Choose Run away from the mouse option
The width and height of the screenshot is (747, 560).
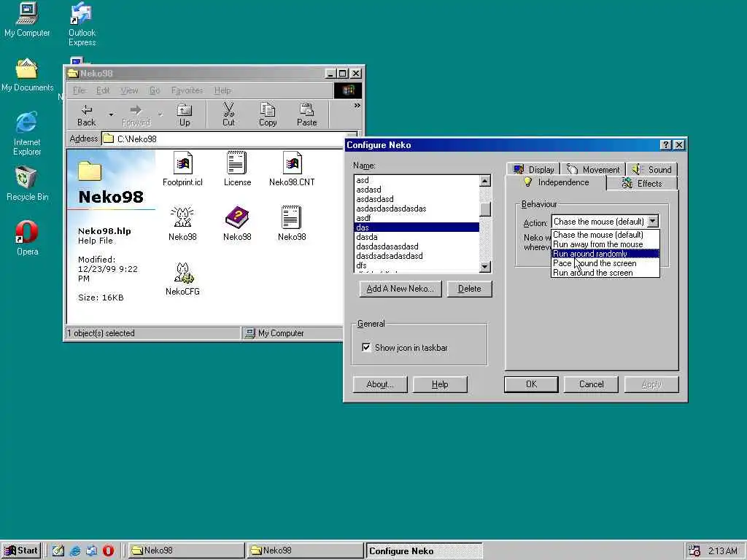605,244
